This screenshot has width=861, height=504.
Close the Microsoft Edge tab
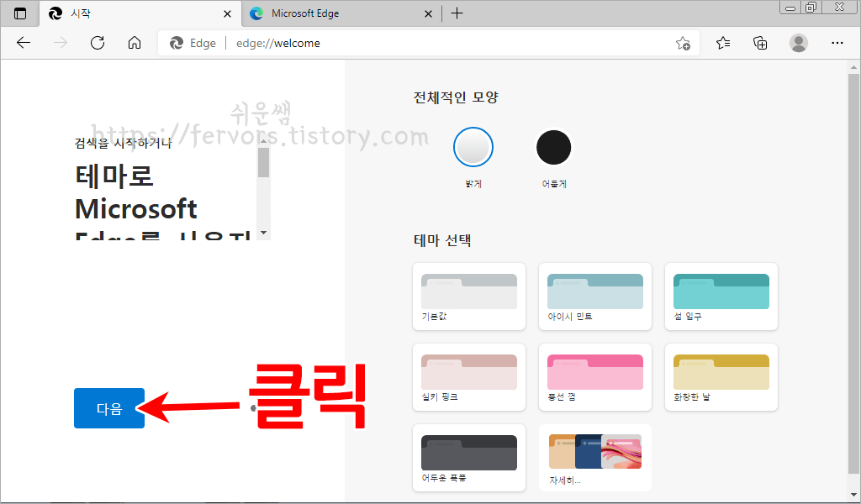[428, 14]
